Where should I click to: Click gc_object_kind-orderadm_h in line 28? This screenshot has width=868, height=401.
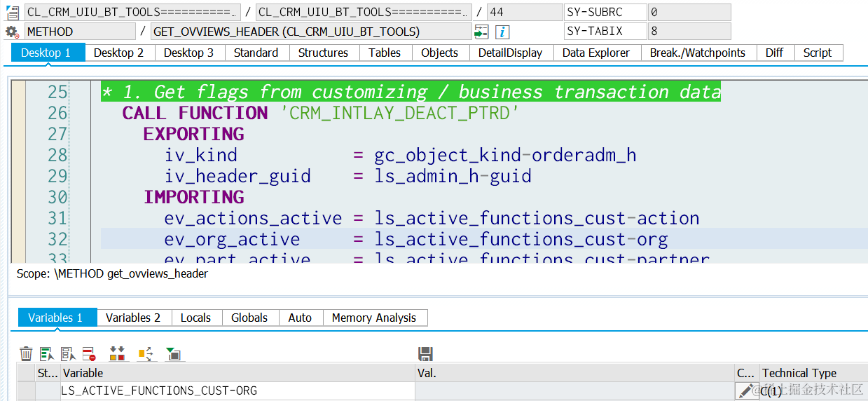[505, 155]
